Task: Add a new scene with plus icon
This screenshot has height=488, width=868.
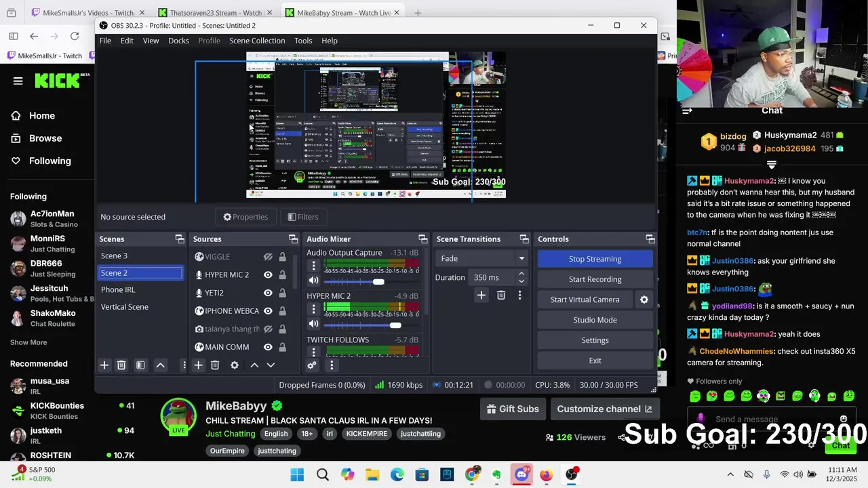Action: [104, 365]
